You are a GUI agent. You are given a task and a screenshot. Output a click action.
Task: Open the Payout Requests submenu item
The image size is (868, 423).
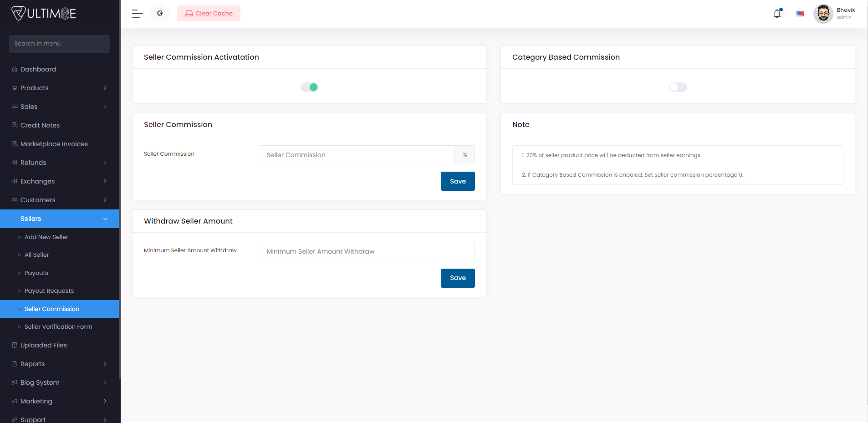click(49, 291)
